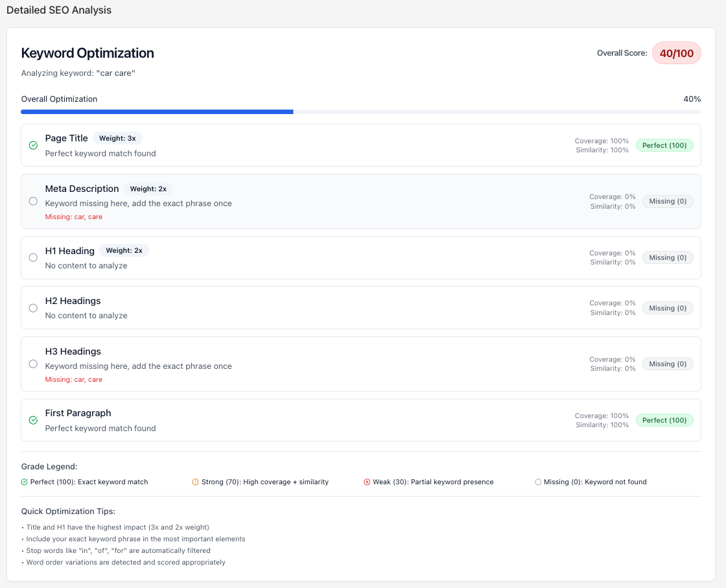Click the Perfect (100) badge on Page Title row
Viewport: 726px width, 588px height.
pyautogui.click(x=664, y=145)
